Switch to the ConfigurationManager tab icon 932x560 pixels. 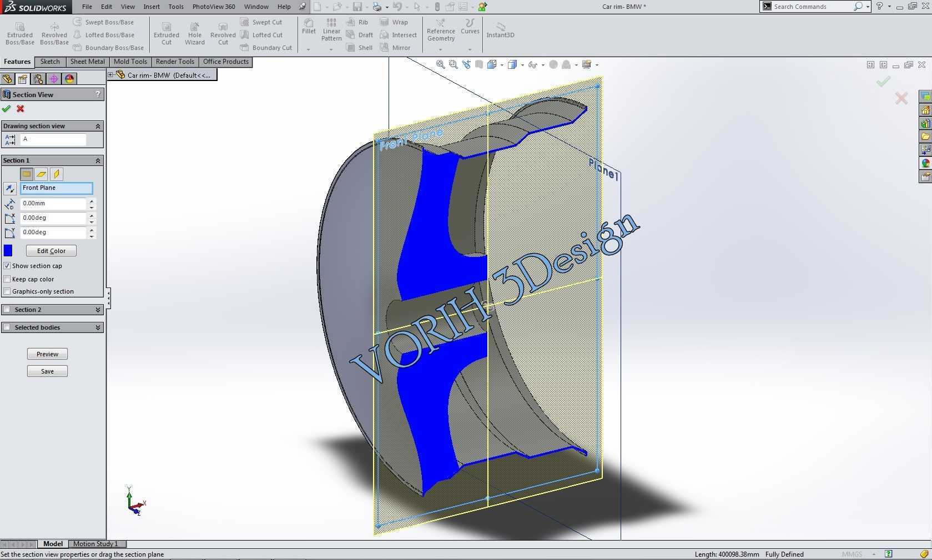[x=38, y=79]
